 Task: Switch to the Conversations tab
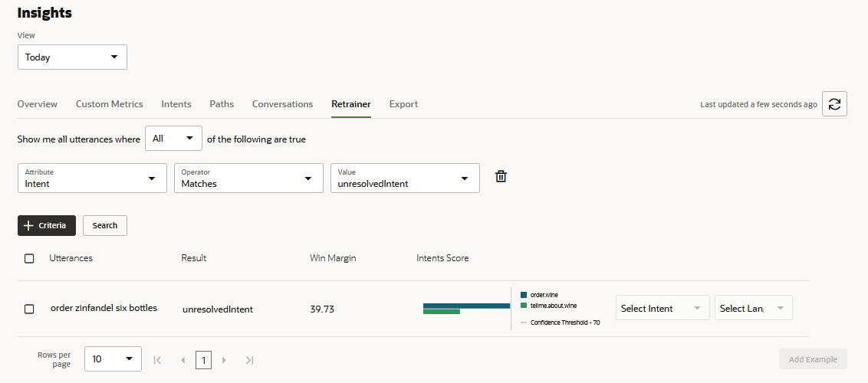[x=282, y=104]
